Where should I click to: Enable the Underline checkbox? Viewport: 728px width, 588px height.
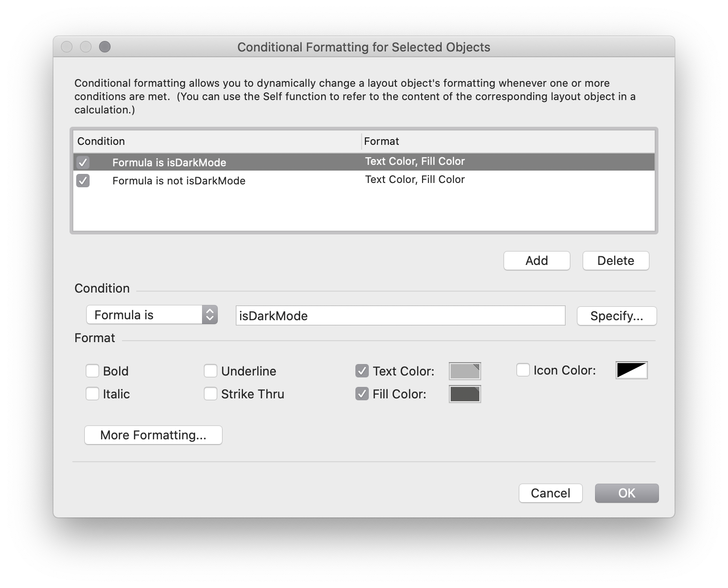[210, 370]
